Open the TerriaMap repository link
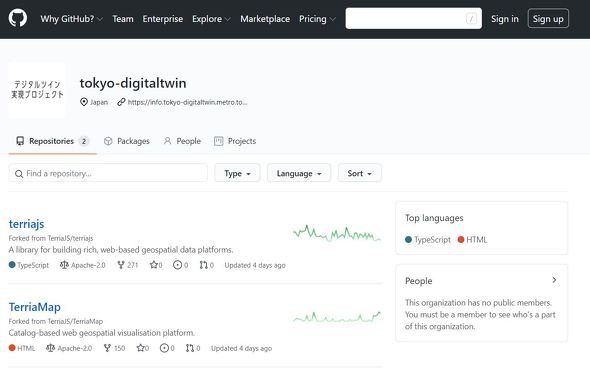Image resolution: width=590 pixels, height=374 pixels. point(35,307)
